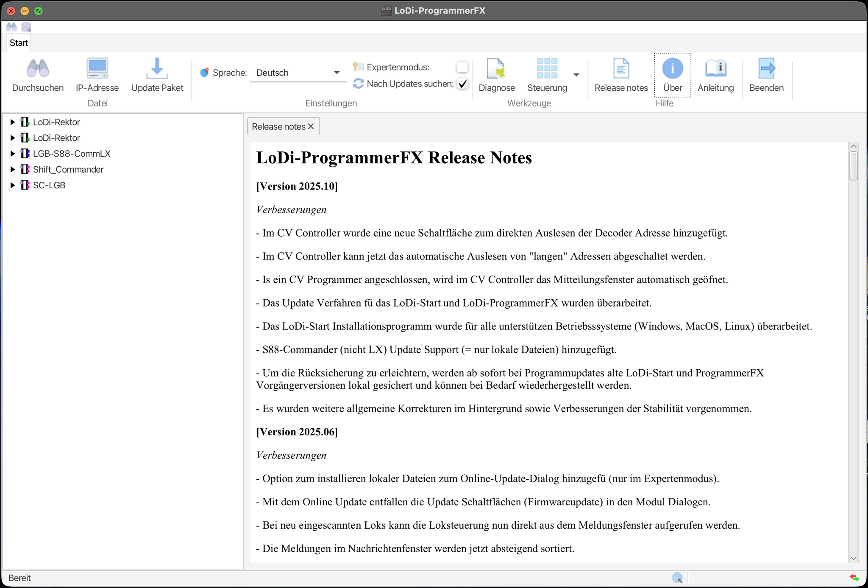
Task: Expand the second LoDi-Rektor tree node
Action: point(12,138)
